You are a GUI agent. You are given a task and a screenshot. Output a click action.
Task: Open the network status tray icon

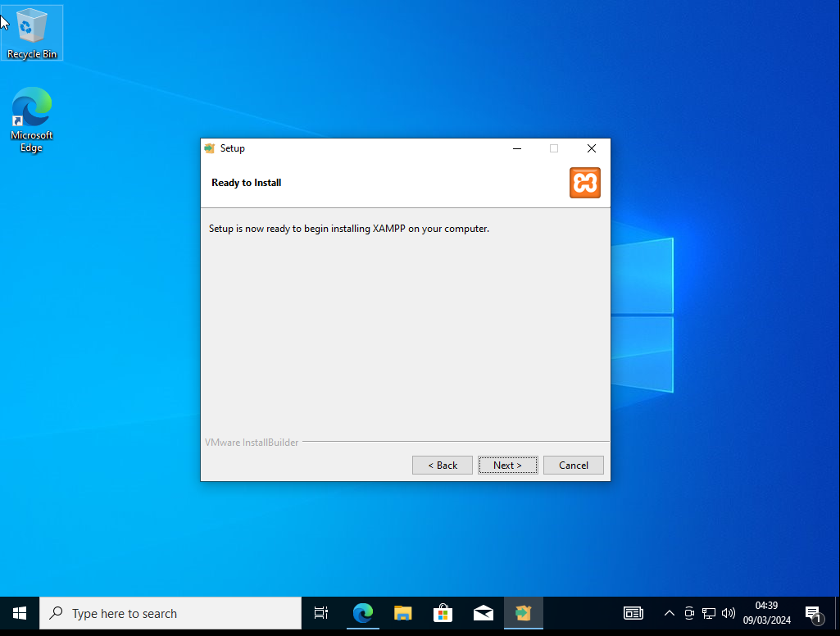(709, 613)
